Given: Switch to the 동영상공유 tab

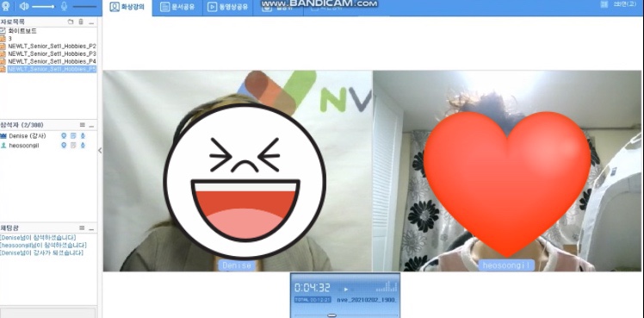Looking at the screenshot, I should coord(228,7).
